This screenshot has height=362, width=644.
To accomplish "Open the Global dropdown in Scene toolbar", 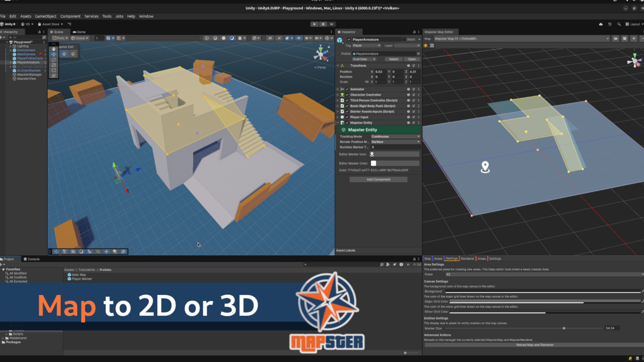I will coord(80,38).
